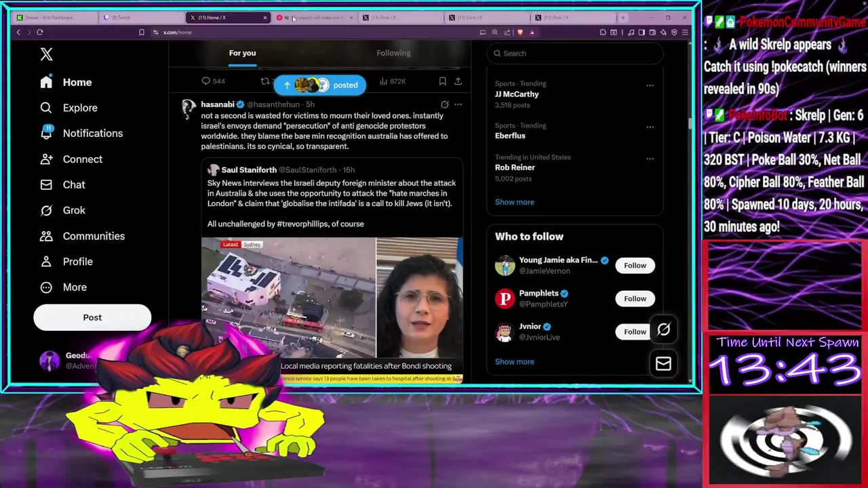Image resolution: width=868 pixels, height=488 pixels.
Task: Open Saul Staniforth's quoted post name
Action: click(x=249, y=170)
